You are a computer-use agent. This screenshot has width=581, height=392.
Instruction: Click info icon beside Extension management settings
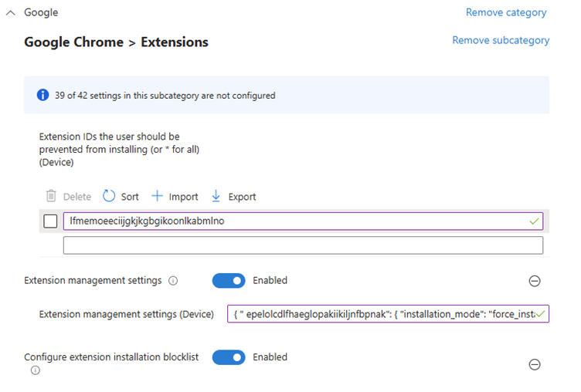(x=173, y=281)
